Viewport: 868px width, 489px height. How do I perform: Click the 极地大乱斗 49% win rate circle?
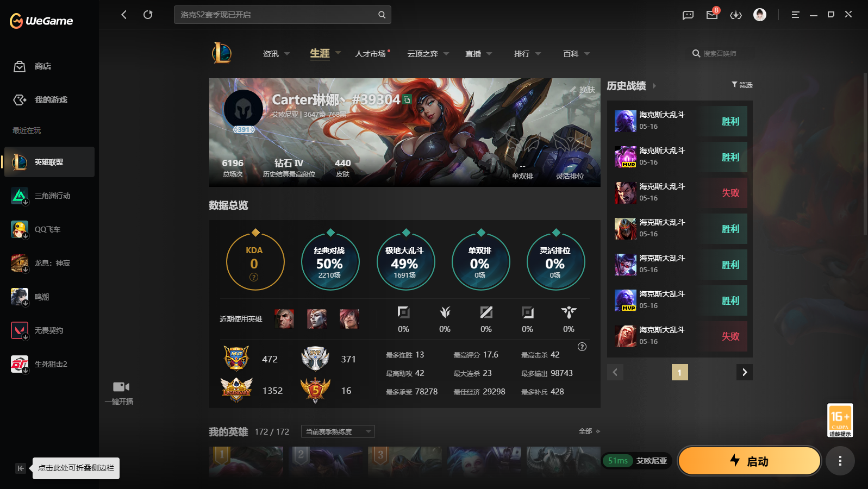coord(405,262)
